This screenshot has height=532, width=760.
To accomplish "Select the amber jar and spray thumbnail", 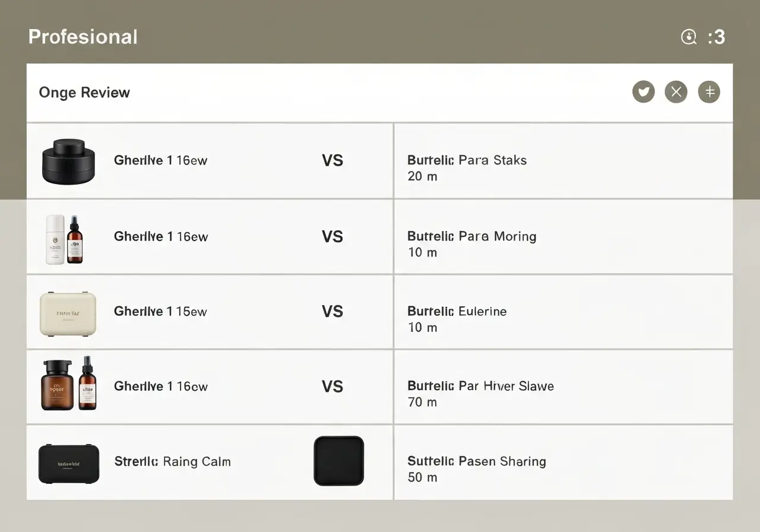I will click(69, 384).
